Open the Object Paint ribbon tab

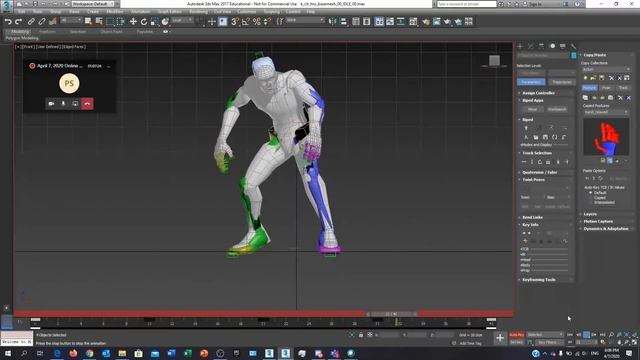(x=111, y=31)
